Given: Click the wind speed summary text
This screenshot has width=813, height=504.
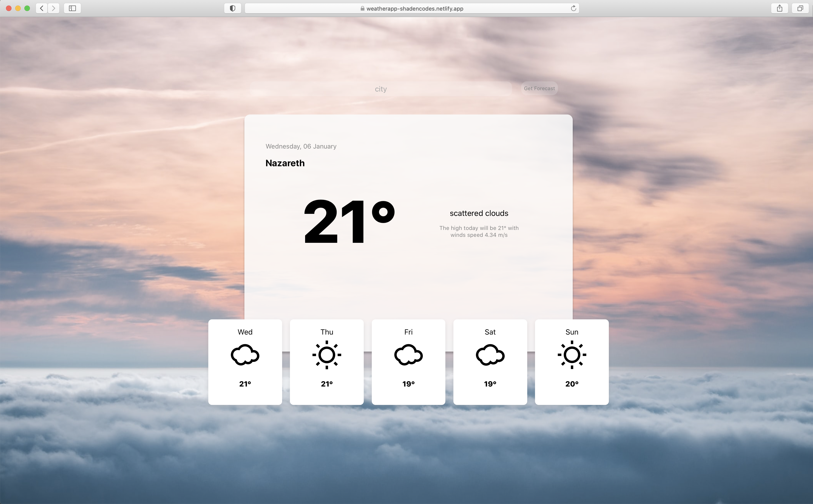Looking at the screenshot, I should click(479, 231).
